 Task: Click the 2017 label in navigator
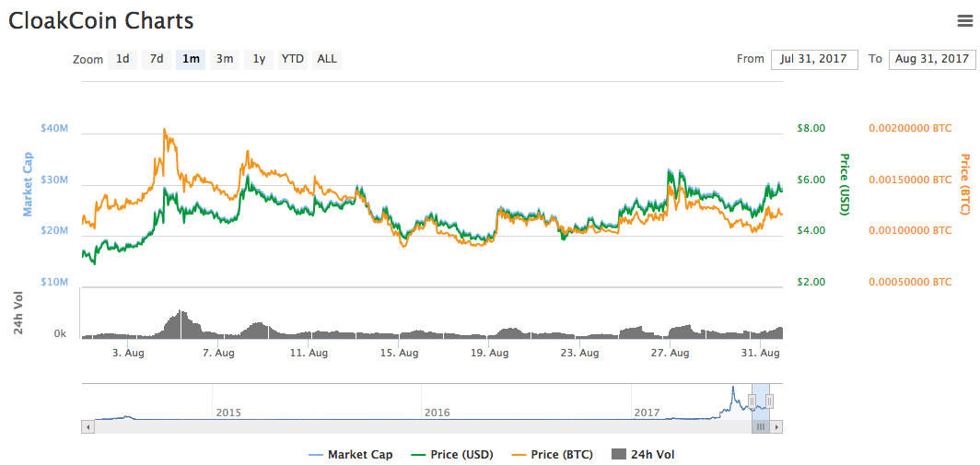pyautogui.click(x=647, y=413)
